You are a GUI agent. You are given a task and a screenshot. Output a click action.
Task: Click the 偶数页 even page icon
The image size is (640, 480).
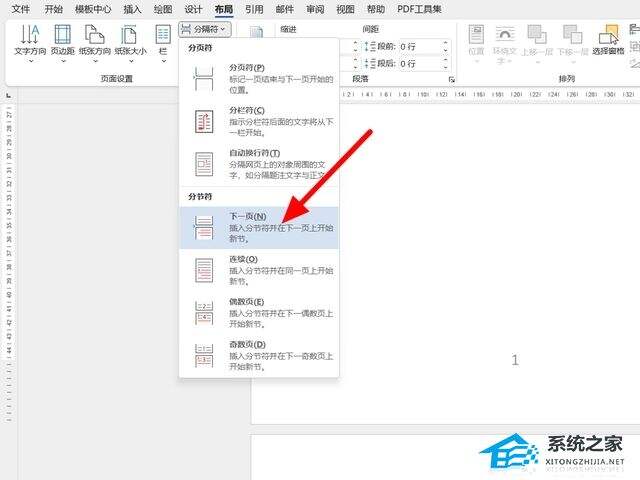pyautogui.click(x=204, y=313)
